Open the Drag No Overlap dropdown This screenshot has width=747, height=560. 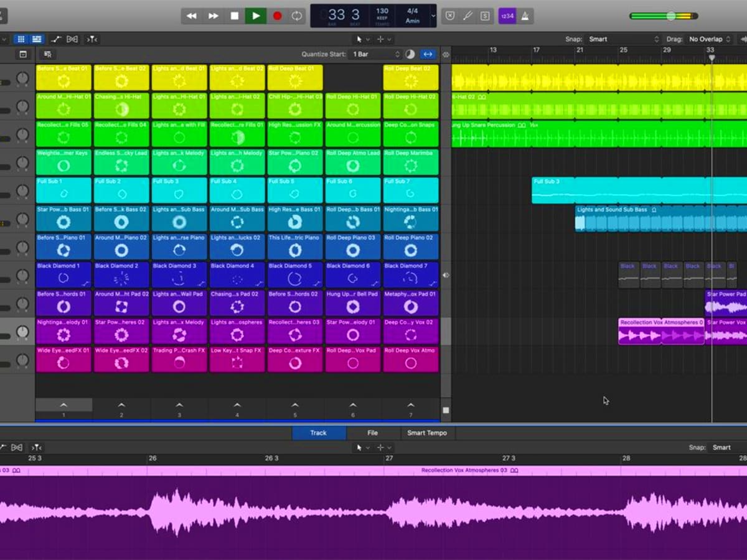pos(708,39)
